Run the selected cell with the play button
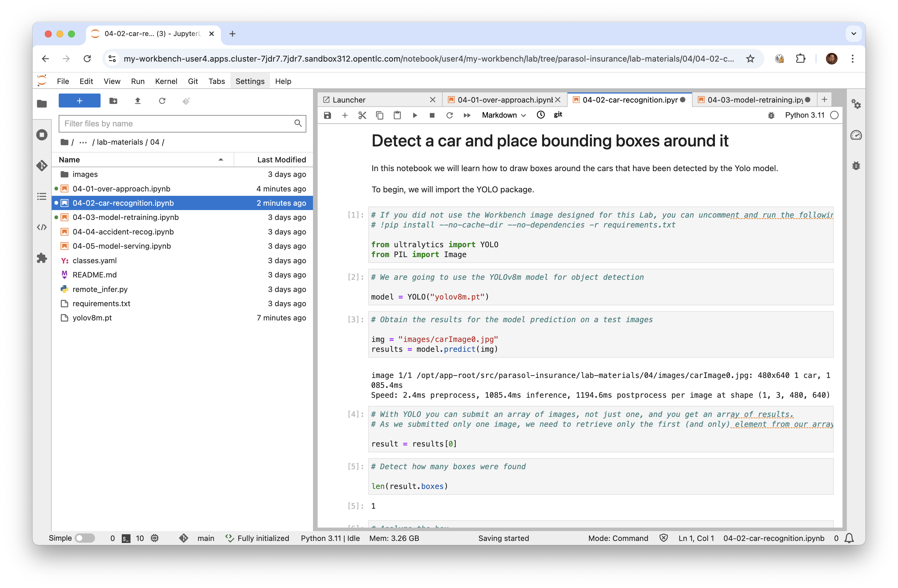 [x=415, y=115]
